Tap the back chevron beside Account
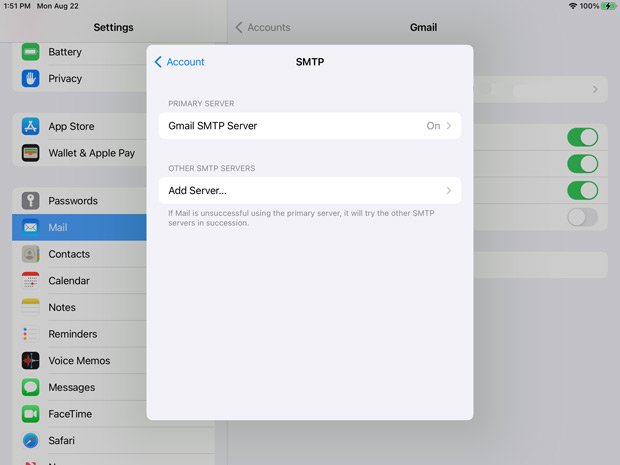Screen dimensions: 620x465 coord(158,62)
